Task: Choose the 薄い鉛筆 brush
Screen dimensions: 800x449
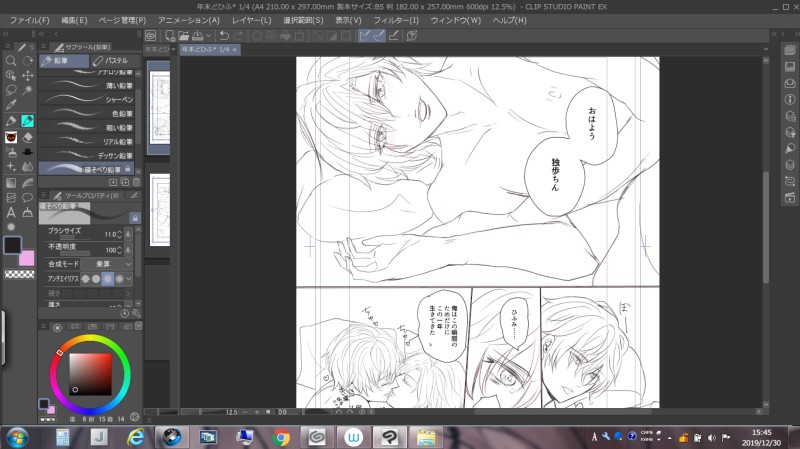Action: click(x=86, y=85)
